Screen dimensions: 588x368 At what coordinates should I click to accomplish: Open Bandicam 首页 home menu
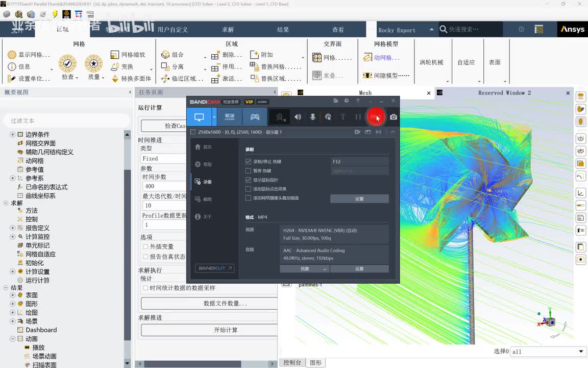[x=204, y=147]
